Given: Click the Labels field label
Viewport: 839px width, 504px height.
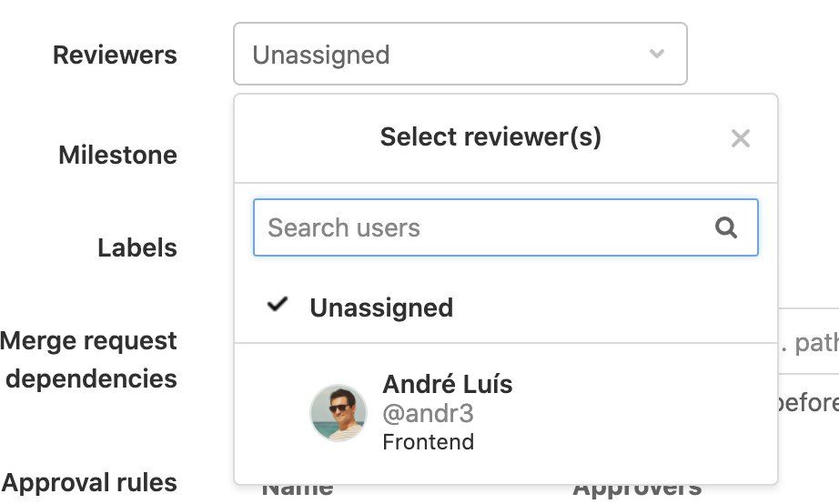Looking at the screenshot, I should [x=136, y=247].
